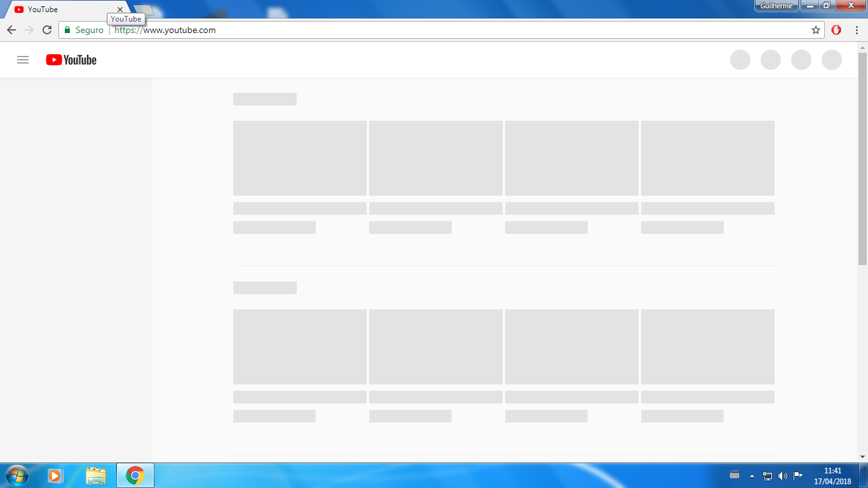Select the YouTube browser tab
The height and width of the screenshot is (488, 868).
[67, 10]
